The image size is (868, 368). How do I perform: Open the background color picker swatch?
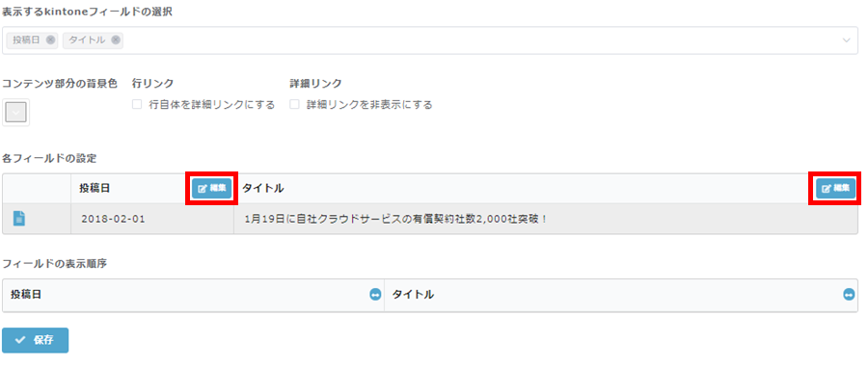[16, 112]
